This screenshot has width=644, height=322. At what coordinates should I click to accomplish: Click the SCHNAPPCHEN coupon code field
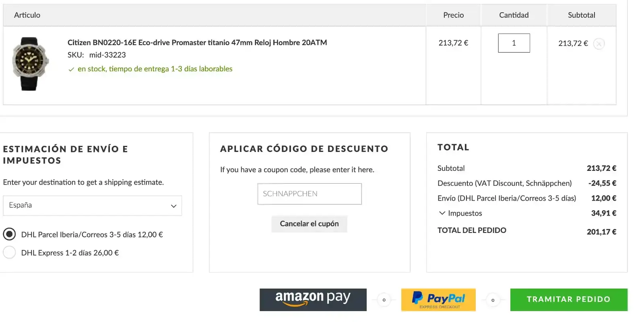pyautogui.click(x=309, y=194)
